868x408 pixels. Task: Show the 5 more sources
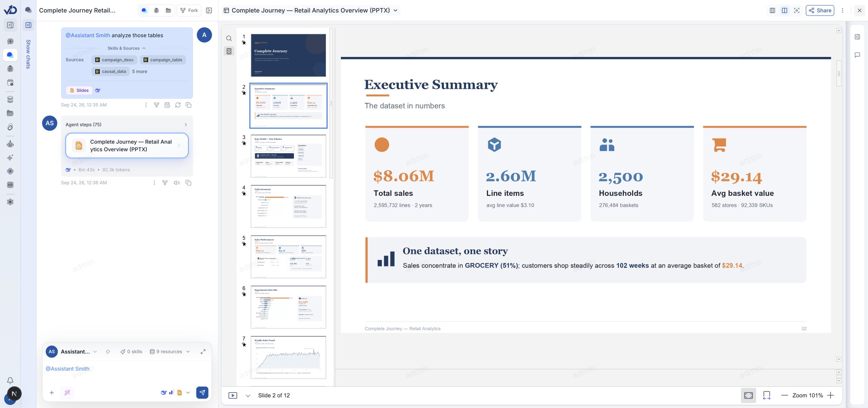pos(140,71)
